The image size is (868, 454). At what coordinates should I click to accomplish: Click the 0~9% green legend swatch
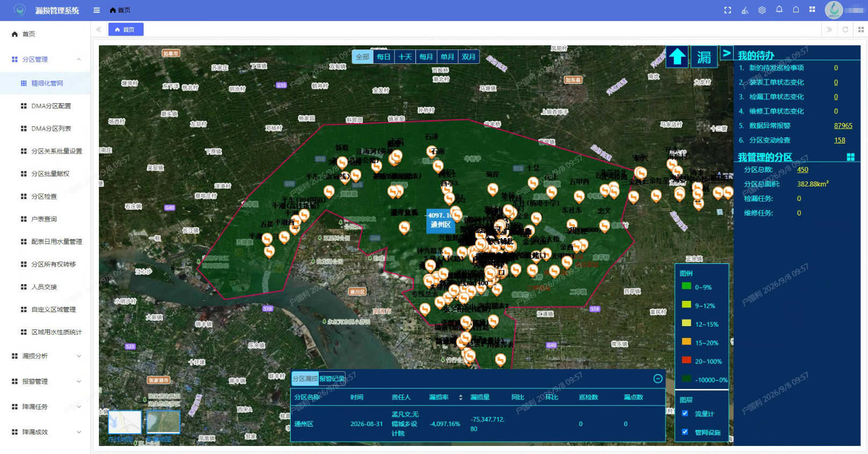(x=686, y=286)
